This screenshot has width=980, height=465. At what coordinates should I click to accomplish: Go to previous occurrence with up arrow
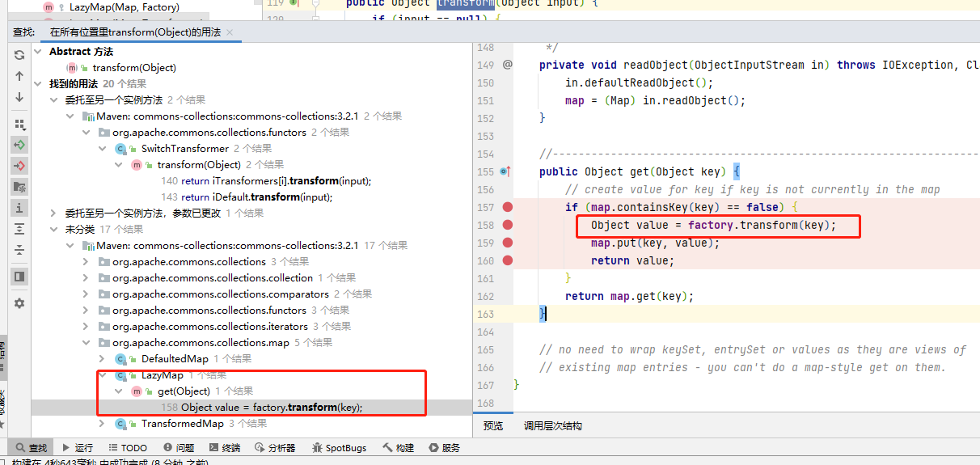point(19,76)
